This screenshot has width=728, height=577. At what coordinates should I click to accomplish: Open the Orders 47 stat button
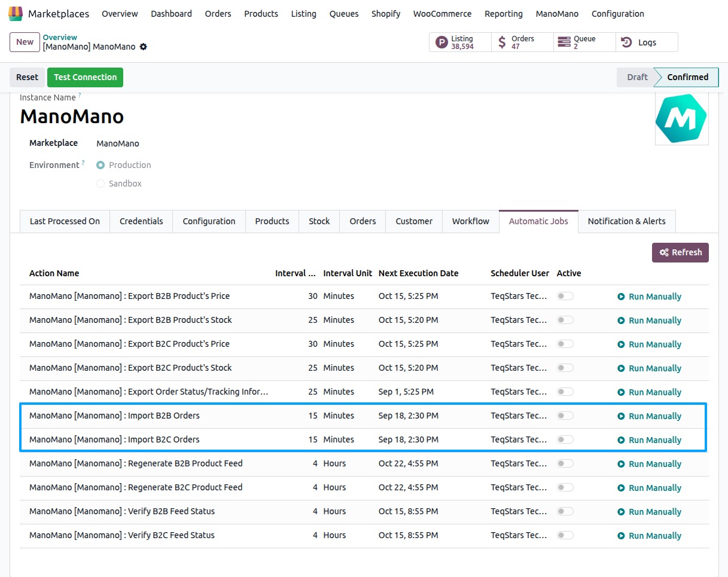[x=522, y=42]
